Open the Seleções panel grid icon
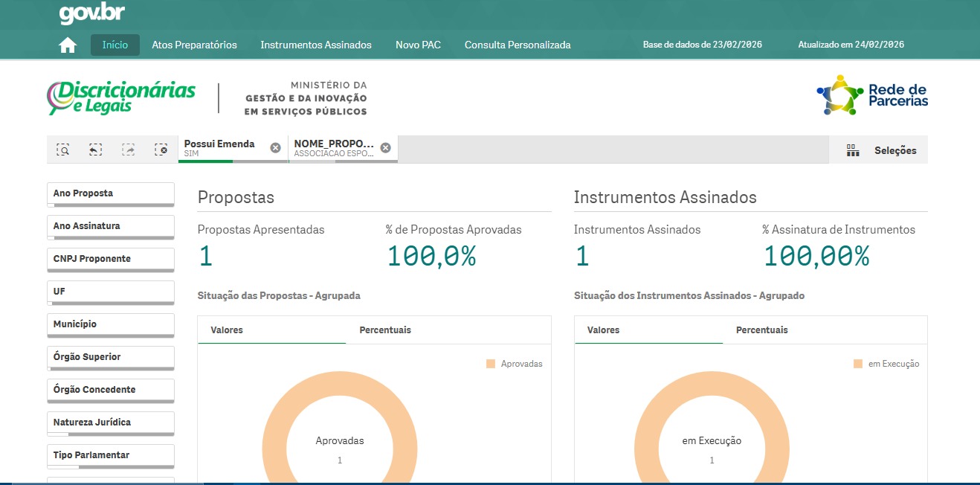 click(x=853, y=150)
